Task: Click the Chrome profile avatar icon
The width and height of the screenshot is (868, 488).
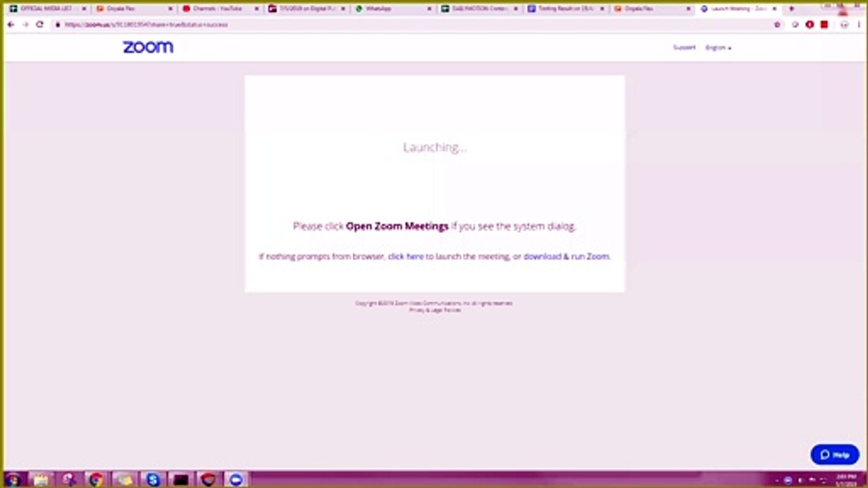Action: (x=844, y=24)
